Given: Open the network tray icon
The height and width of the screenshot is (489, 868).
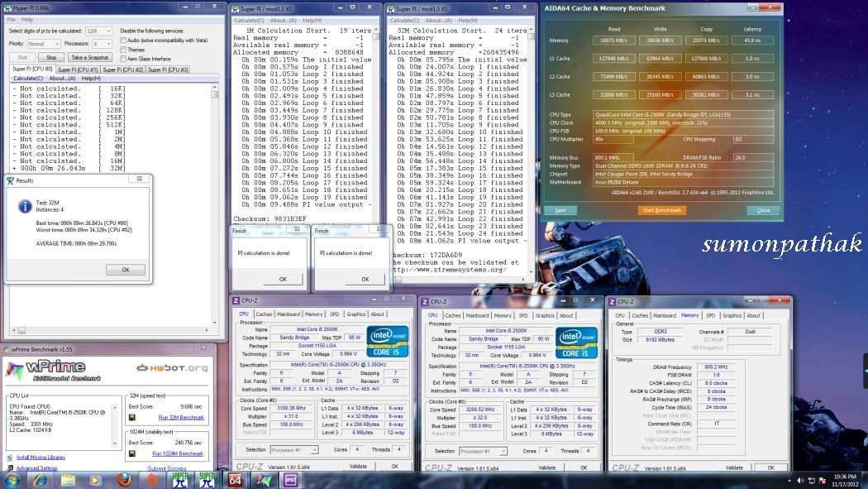Looking at the screenshot, I should [812, 480].
